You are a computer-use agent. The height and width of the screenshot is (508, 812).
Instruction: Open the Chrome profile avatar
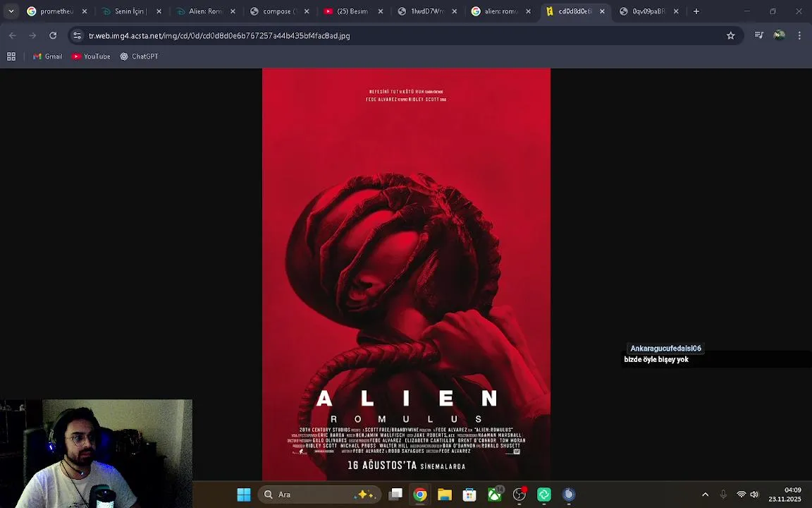pyautogui.click(x=780, y=35)
